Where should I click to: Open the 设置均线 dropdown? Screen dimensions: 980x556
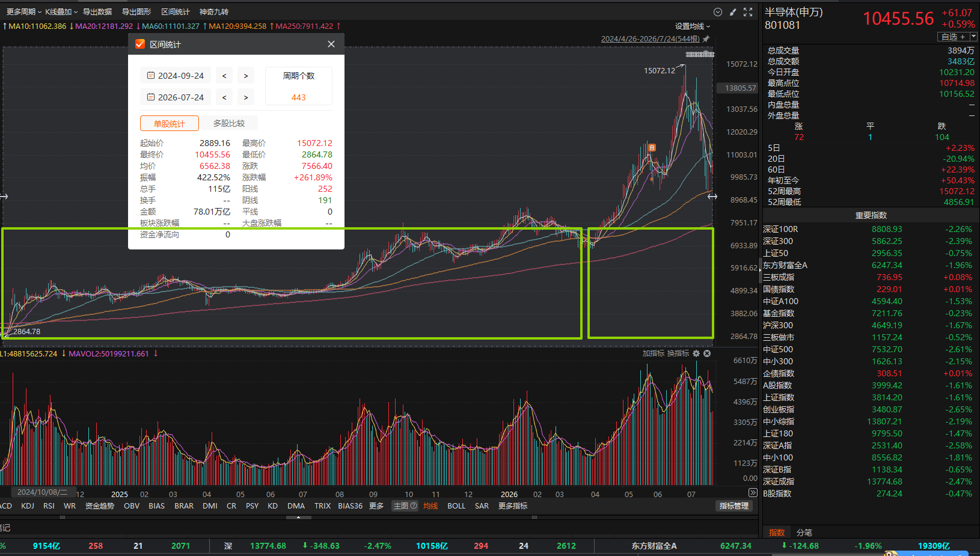[693, 26]
